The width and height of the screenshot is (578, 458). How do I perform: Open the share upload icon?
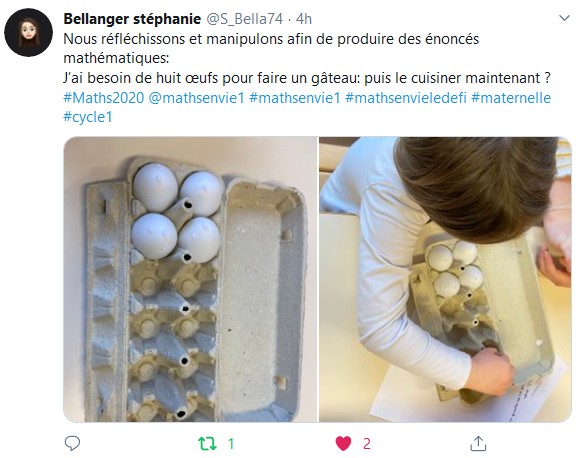click(x=478, y=444)
